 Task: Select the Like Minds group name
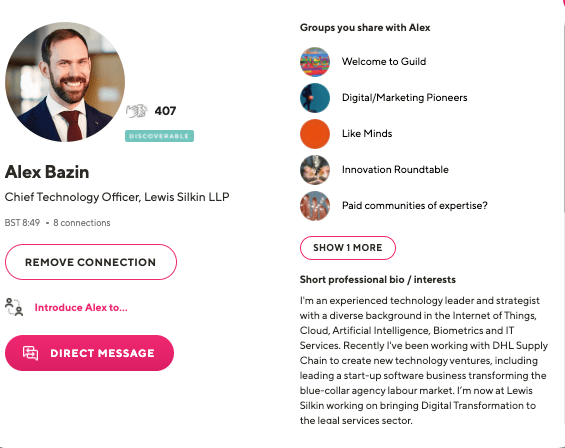(x=367, y=134)
